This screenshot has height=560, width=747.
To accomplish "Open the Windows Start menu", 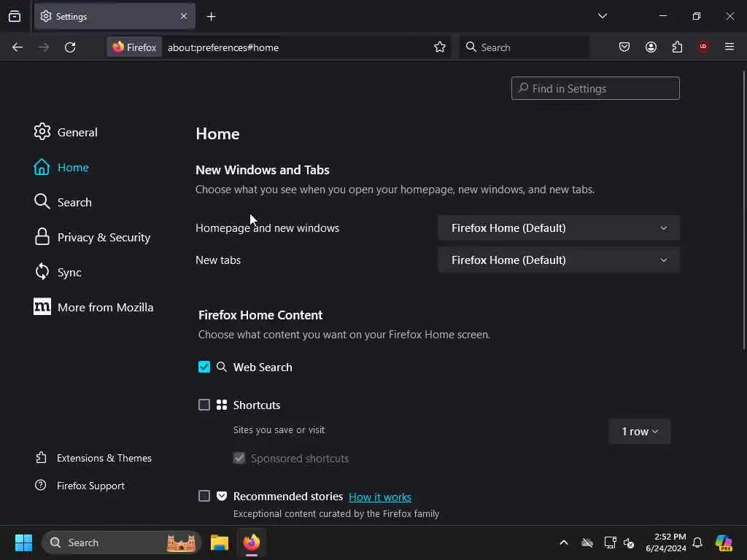I will tap(23, 542).
